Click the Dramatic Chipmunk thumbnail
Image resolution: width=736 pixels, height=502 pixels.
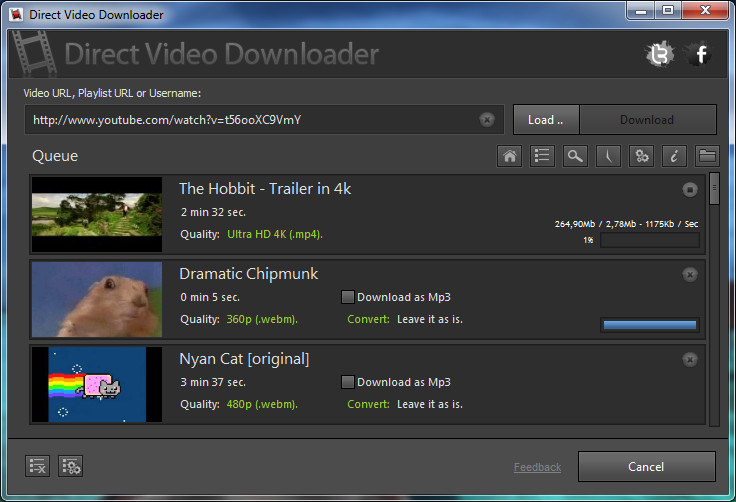(x=97, y=300)
